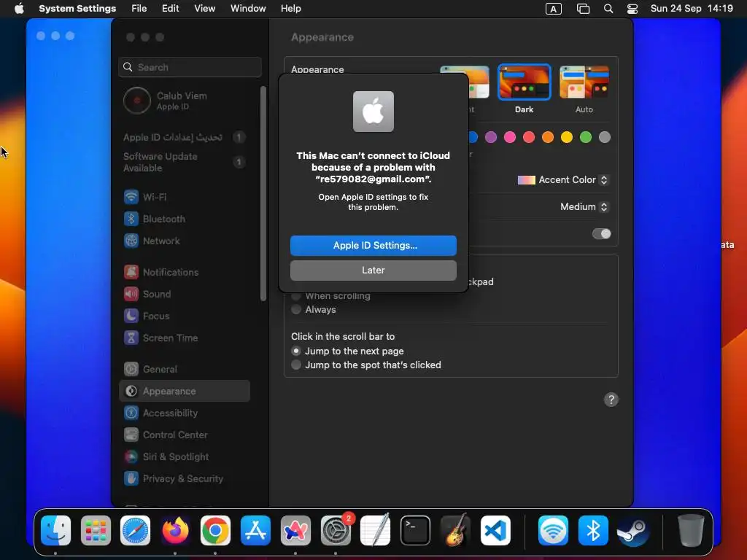Open Finder from the Dock
The image size is (747, 560).
pos(55,531)
